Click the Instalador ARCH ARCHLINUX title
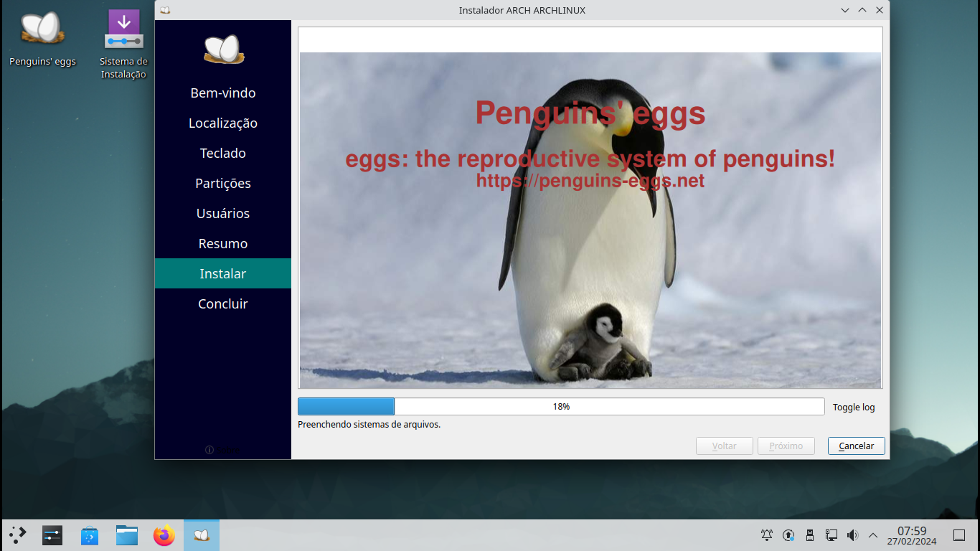 coord(522,10)
